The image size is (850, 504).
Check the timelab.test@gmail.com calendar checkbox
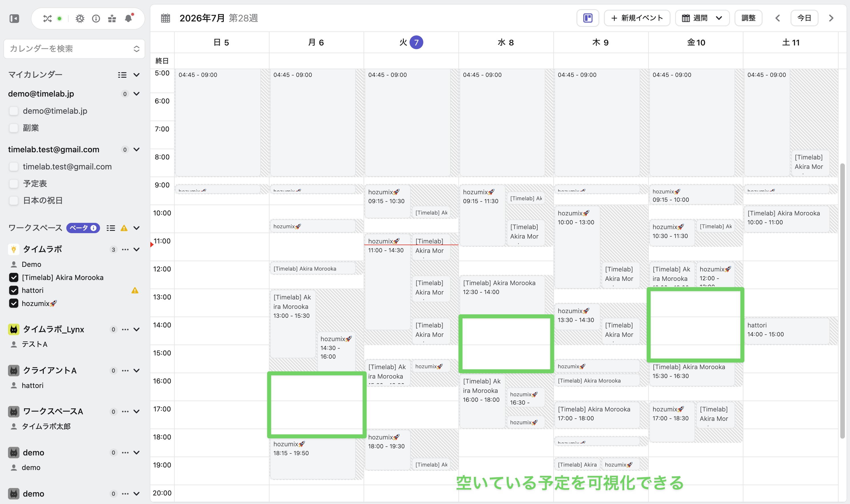click(x=14, y=167)
